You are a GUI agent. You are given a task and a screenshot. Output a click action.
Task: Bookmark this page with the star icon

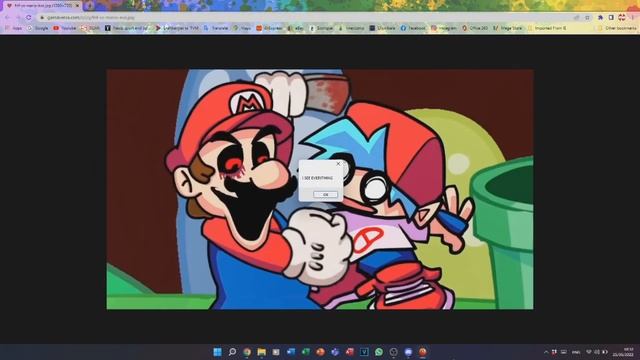pos(587,18)
